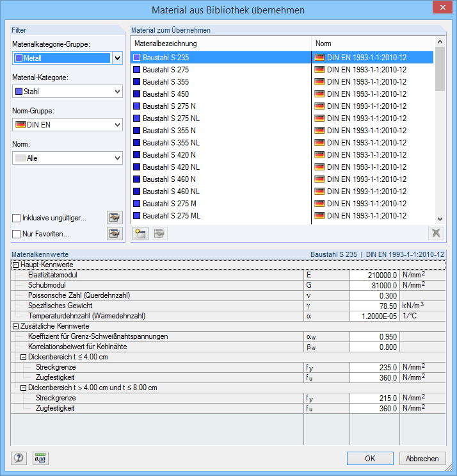Viewport: 457px width, 476px height.
Task: Select Baustahl S 275 NL in the list
Action: pyautogui.click(x=171, y=118)
